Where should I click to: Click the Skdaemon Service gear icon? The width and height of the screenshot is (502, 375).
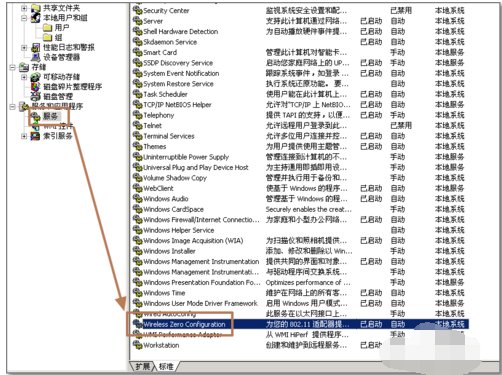(137, 42)
